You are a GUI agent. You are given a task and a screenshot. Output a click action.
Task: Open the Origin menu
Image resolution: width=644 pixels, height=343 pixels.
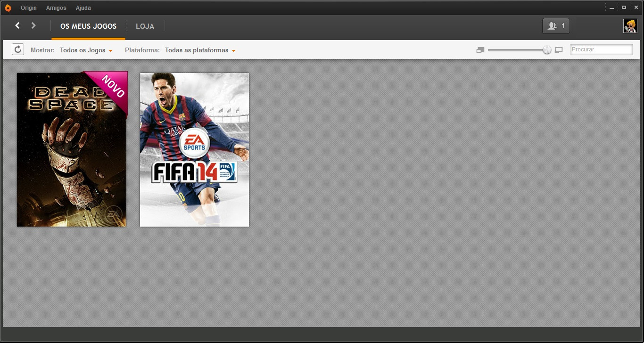[29, 8]
